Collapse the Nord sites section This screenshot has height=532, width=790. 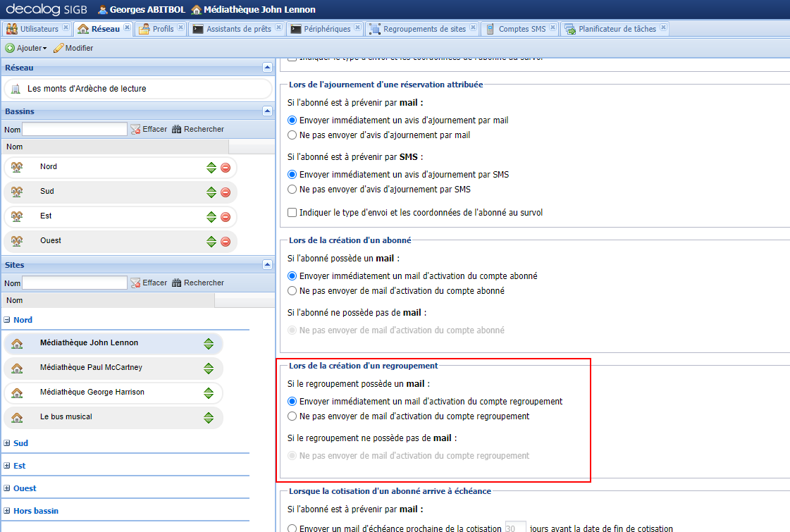tap(7, 319)
